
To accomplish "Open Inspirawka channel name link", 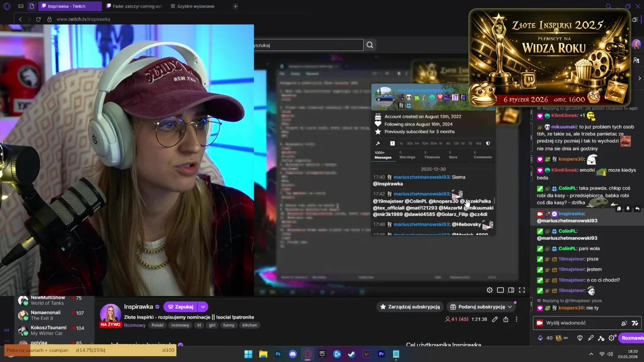I will pyautogui.click(x=138, y=307).
